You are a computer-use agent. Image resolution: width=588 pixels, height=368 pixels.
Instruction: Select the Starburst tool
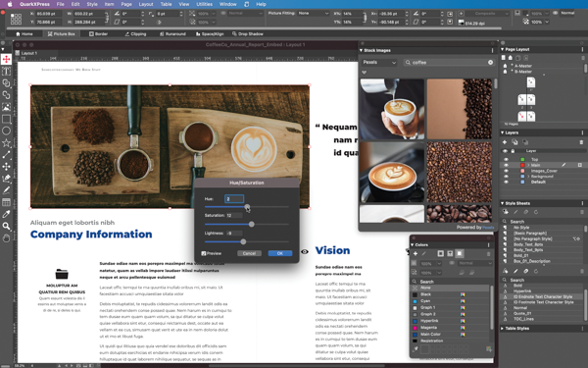point(7,142)
